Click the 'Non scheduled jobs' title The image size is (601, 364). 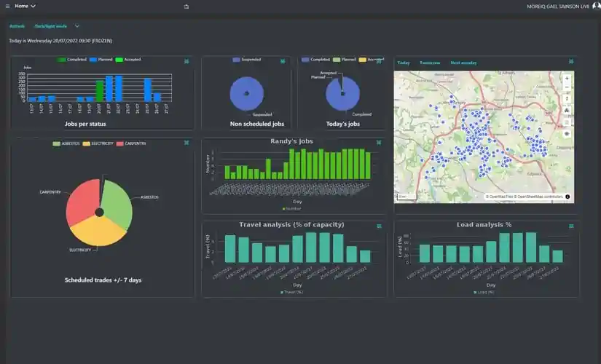257,124
